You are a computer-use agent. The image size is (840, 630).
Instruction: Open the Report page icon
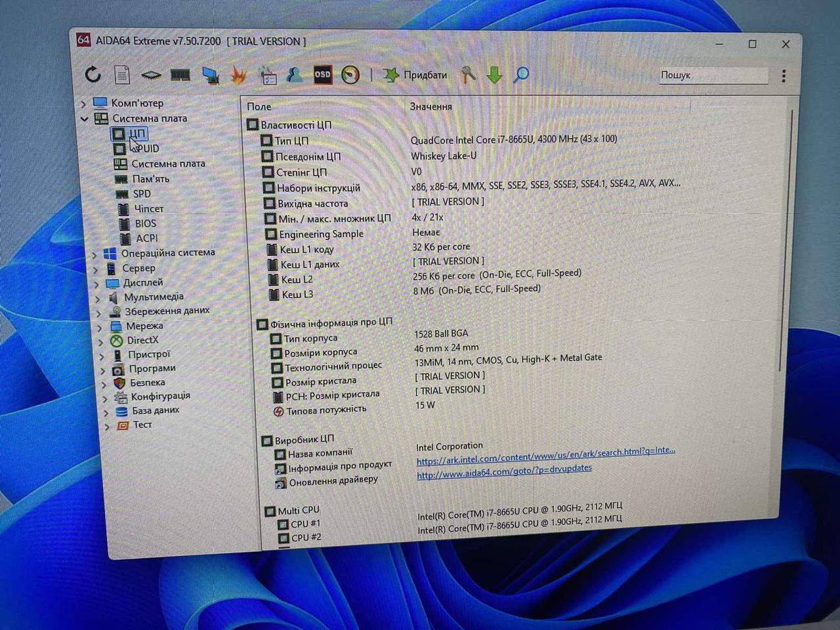pyautogui.click(x=122, y=75)
